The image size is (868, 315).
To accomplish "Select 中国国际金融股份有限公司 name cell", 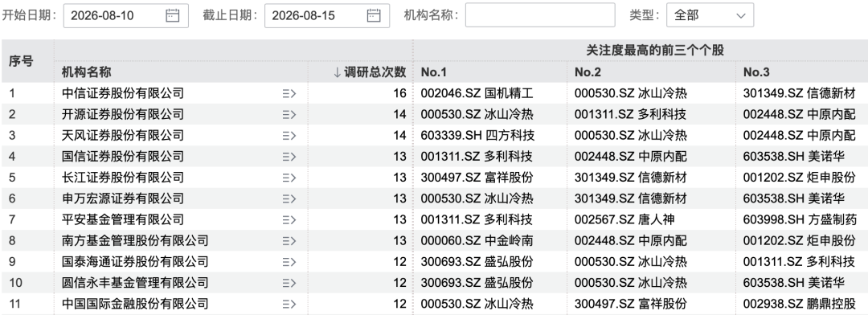I will tap(135, 304).
